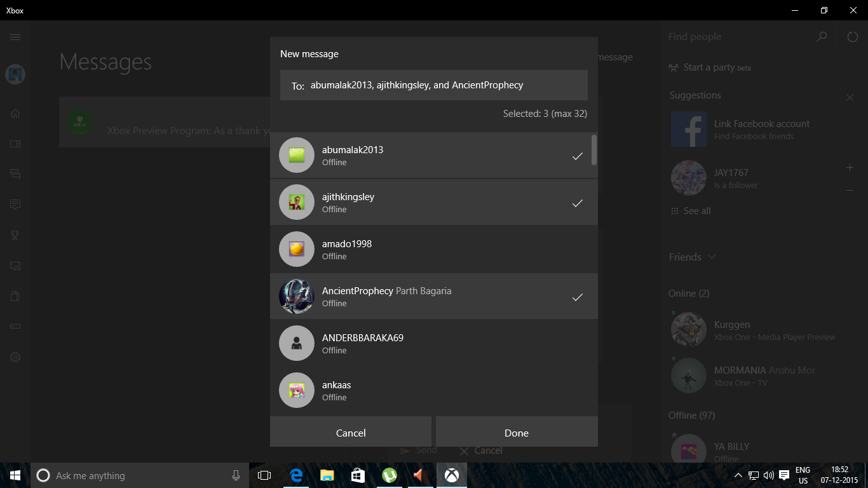Deselect AncientProphecy recipient
The height and width of the screenshot is (488, 868).
[434, 297]
